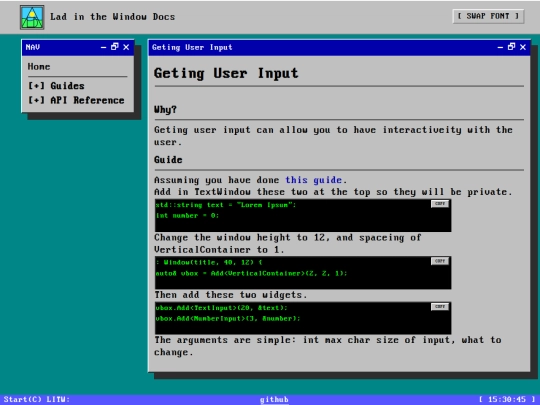Open the github link in bottom bar
Viewport: 540px width, 405px height.
(x=274, y=399)
